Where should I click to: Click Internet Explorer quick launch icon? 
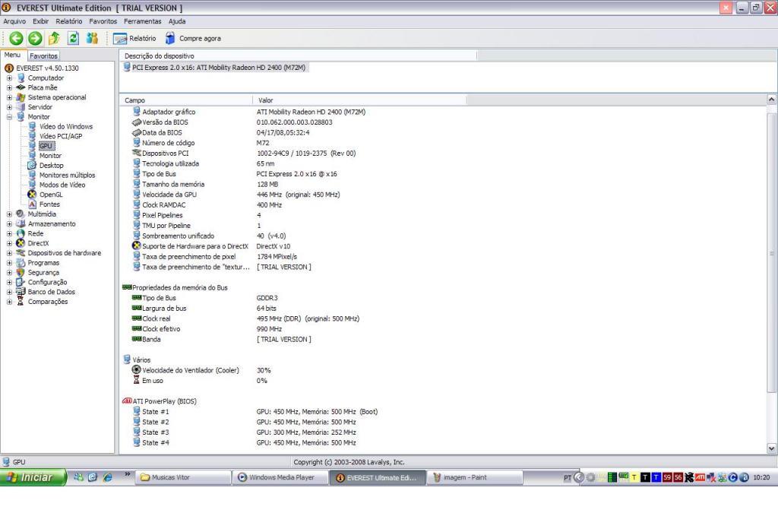107,477
